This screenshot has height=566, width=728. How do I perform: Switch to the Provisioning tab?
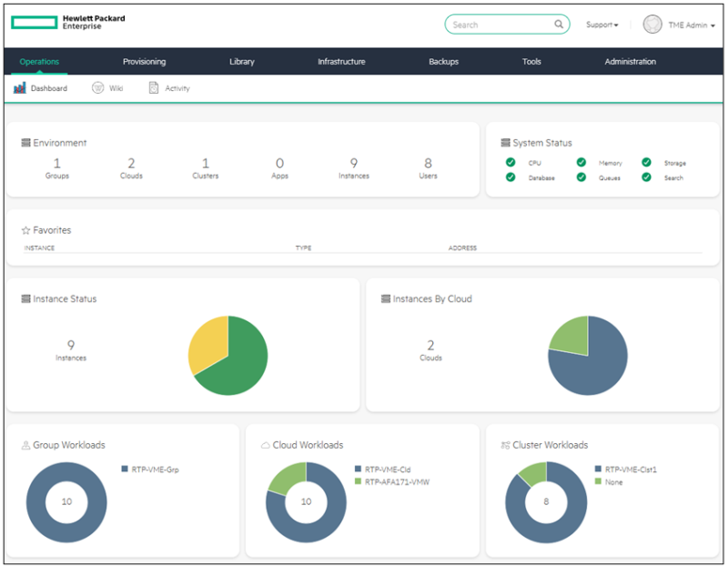pos(144,61)
